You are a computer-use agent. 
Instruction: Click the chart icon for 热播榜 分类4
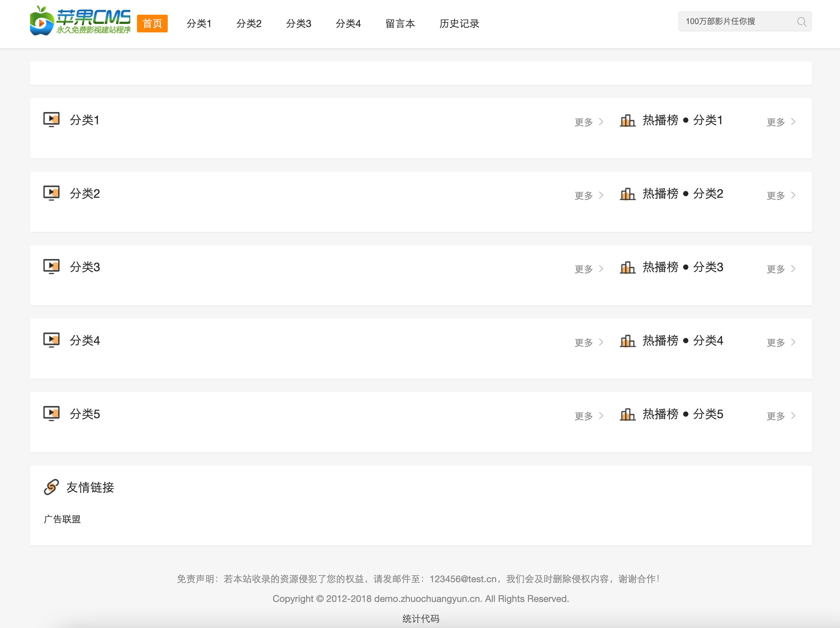coord(627,341)
